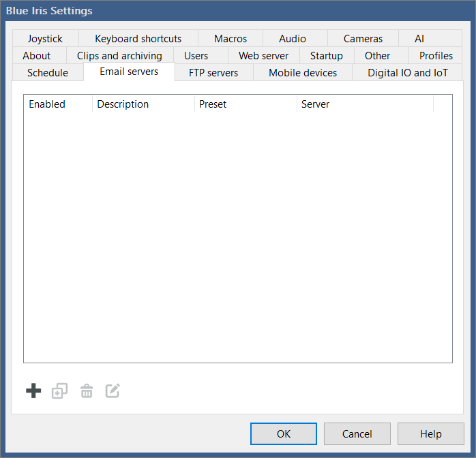This screenshot has height=458, width=476.
Task: Go to the Schedule tab
Action: coord(48,72)
